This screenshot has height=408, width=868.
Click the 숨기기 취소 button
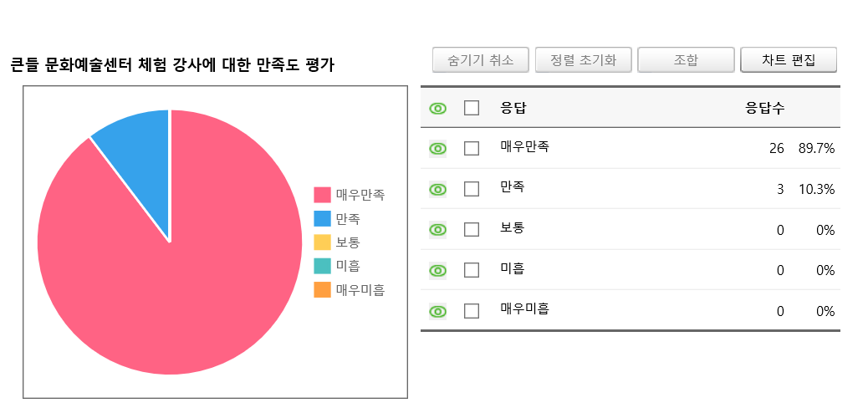[481, 60]
